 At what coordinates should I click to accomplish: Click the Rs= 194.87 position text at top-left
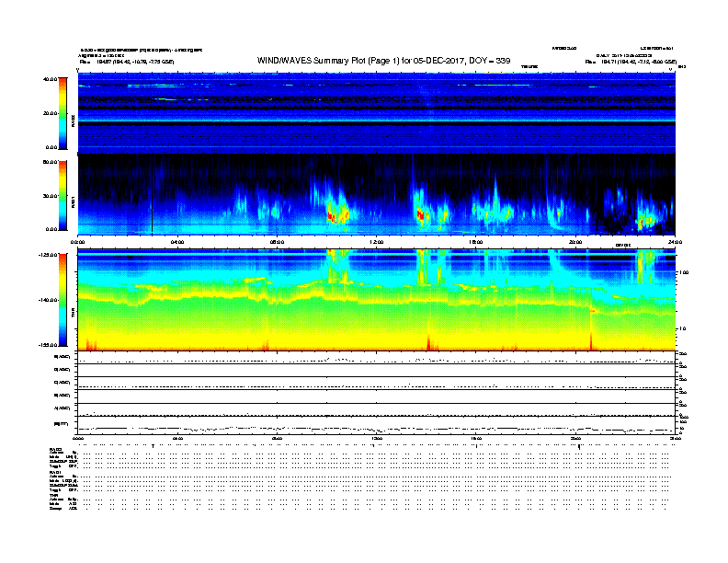point(127,62)
